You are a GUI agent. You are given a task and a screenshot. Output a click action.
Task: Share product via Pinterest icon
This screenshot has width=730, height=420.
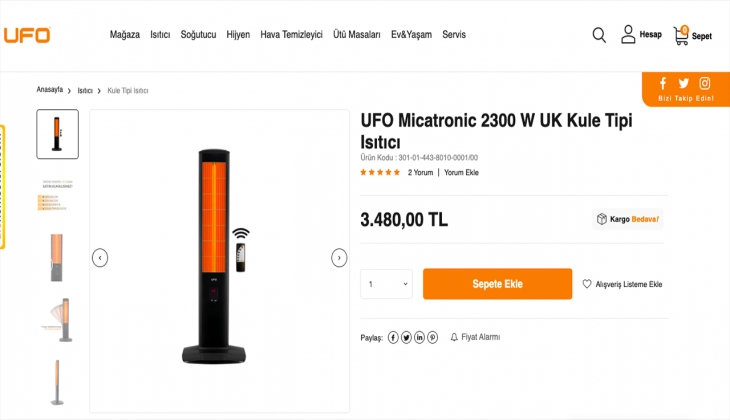point(433,337)
